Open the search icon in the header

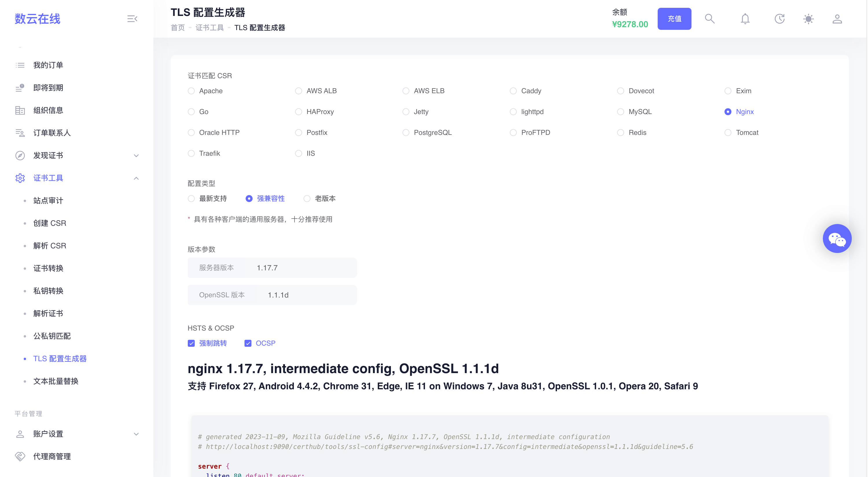(710, 19)
